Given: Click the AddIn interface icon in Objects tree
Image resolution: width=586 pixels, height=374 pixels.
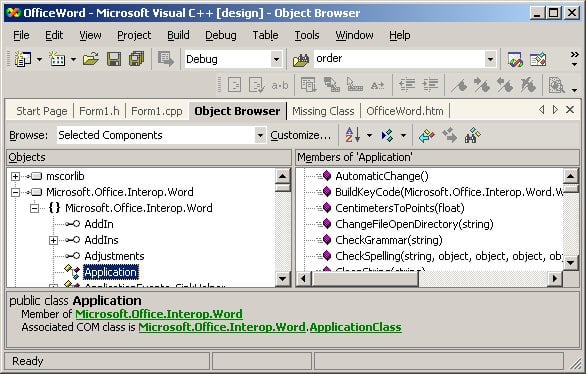Looking at the screenshot, I should tap(72, 224).
